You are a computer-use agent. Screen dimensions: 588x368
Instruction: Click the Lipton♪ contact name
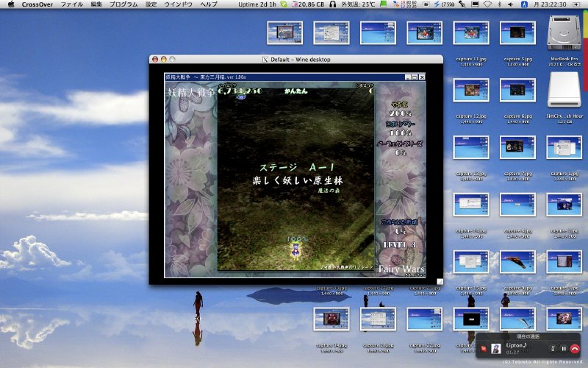517,345
